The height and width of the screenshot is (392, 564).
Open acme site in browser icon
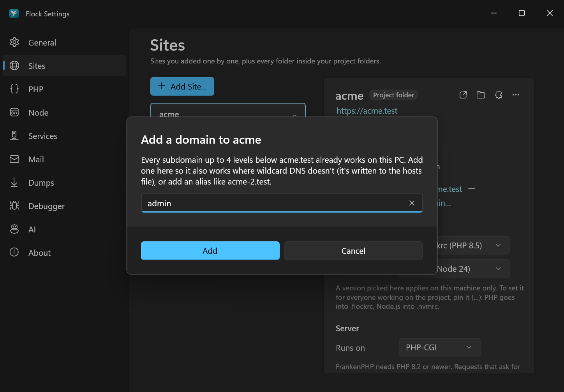click(463, 95)
